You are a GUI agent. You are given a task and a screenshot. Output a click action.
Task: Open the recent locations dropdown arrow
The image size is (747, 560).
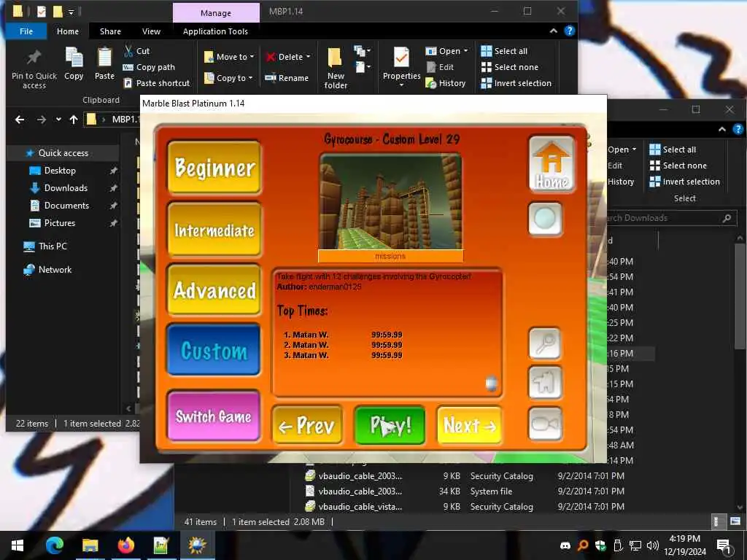[58, 120]
